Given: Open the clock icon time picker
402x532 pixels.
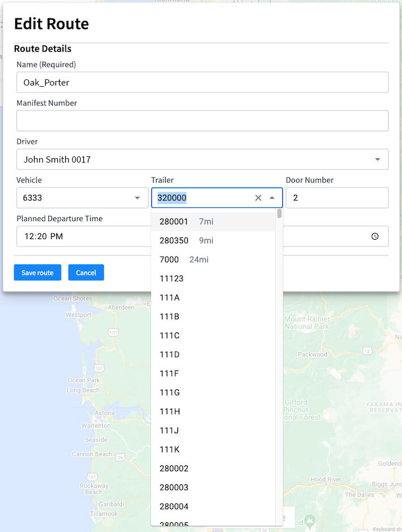Looking at the screenshot, I should coord(375,236).
